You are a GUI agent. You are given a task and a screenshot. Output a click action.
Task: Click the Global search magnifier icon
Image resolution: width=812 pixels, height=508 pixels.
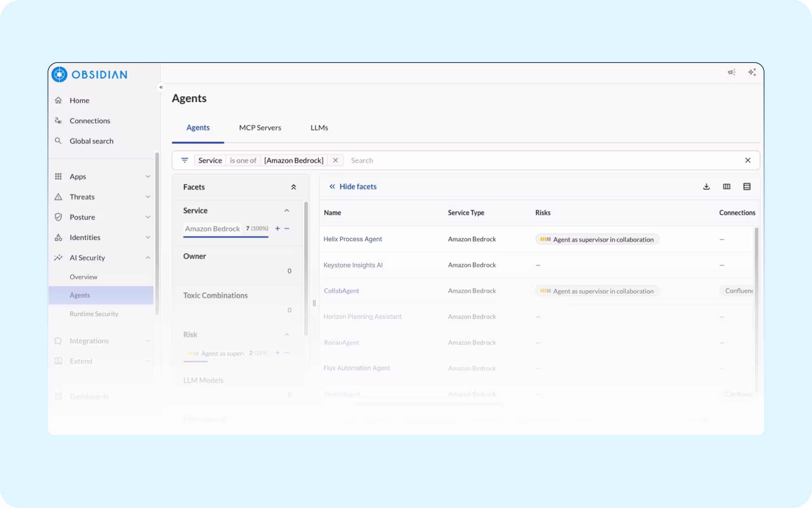58,141
